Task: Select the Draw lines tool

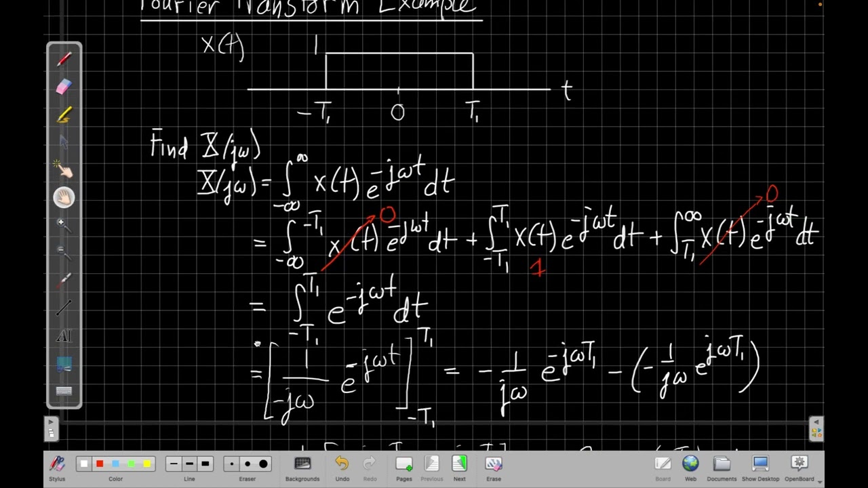Action: pos(64,308)
